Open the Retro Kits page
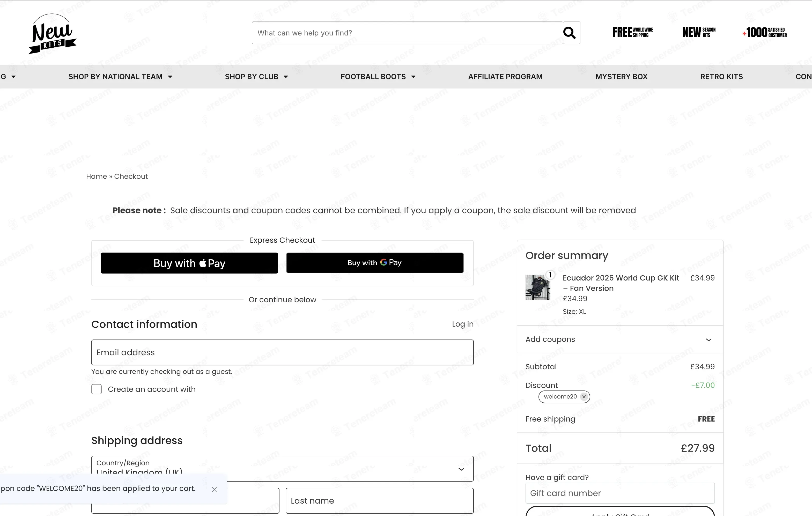The width and height of the screenshot is (812, 516). click(721, 77)
